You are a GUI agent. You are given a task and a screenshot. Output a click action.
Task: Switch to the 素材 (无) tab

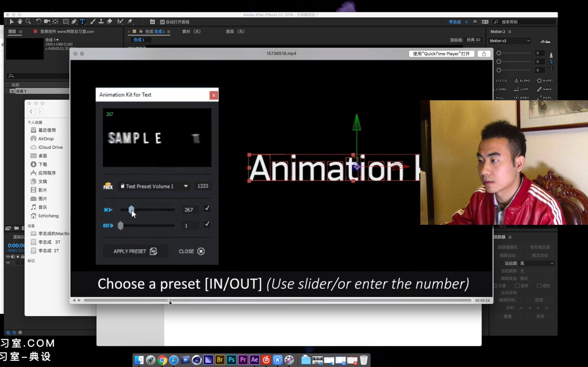click(191, 32)
